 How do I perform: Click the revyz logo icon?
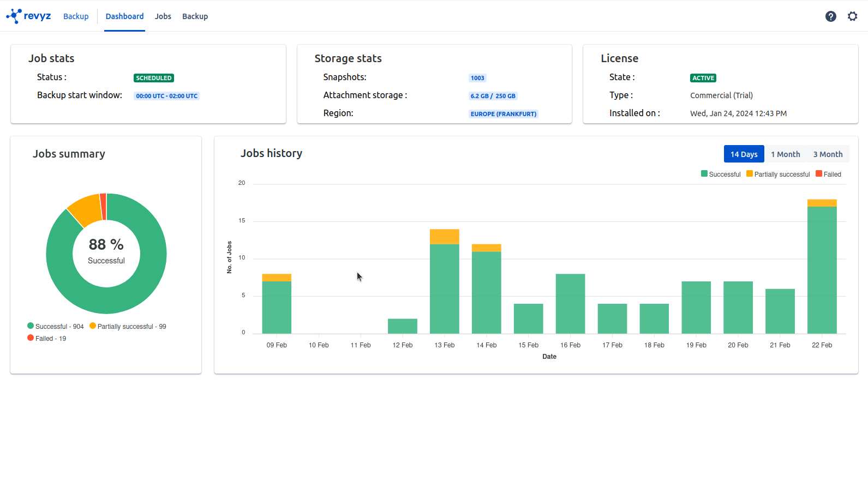click(14, 16)
